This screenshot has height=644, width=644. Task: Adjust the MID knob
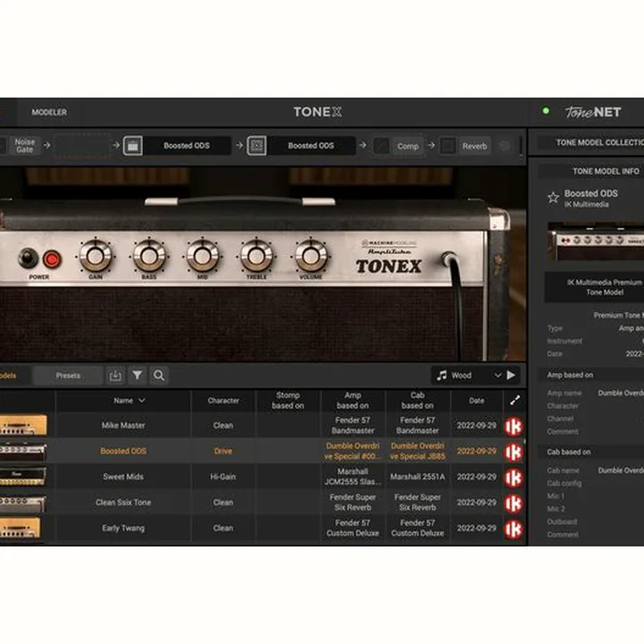[x=202, y=257]
